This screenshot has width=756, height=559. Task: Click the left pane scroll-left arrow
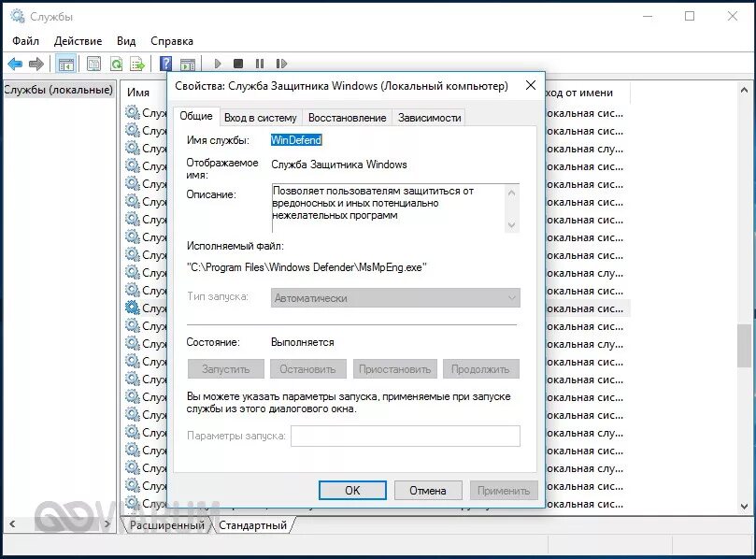pos(12,523)
